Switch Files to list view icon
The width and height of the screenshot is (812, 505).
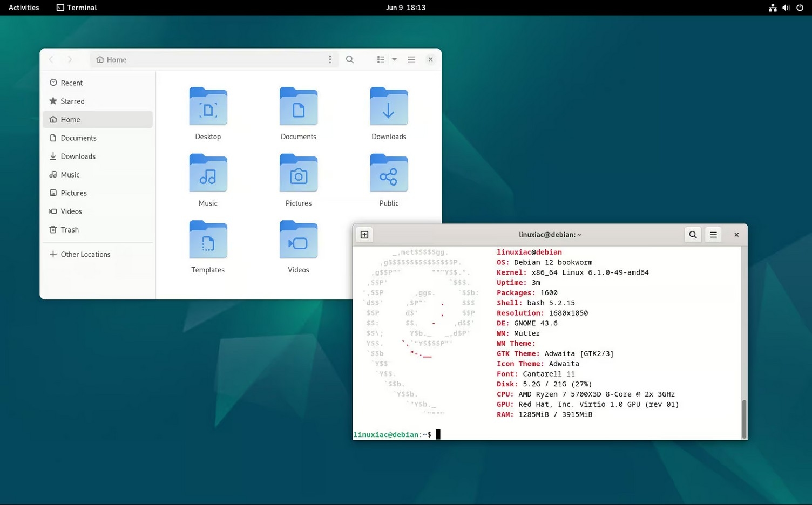click(381, 59)
